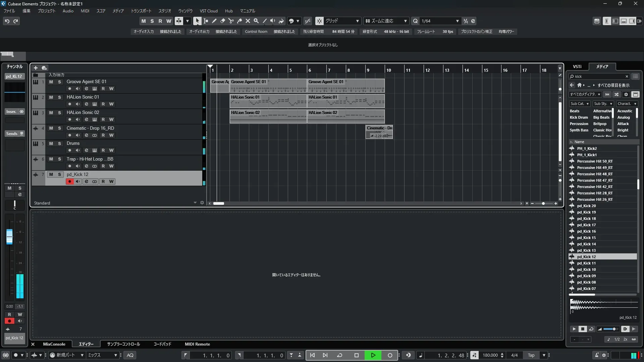Disable record on pd_Kick 12 track
This screenshot has height=362, width=644.
(x=69, y=182)
